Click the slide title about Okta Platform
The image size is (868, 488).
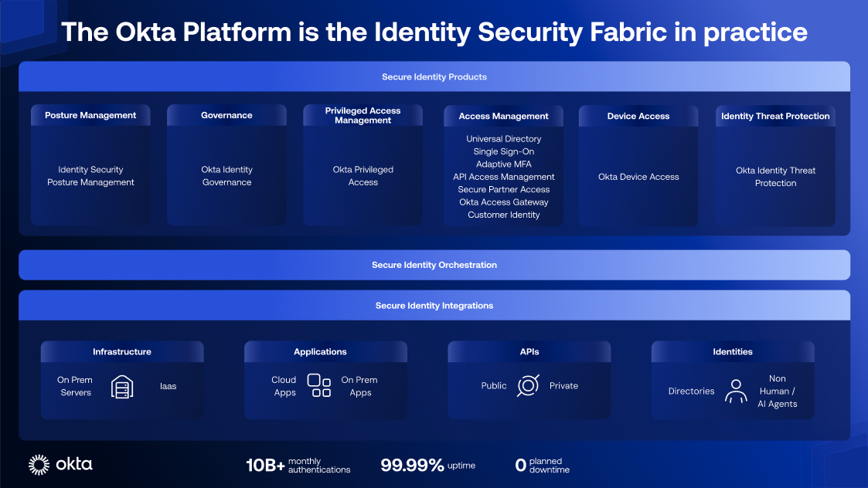(x=434, y=32)
